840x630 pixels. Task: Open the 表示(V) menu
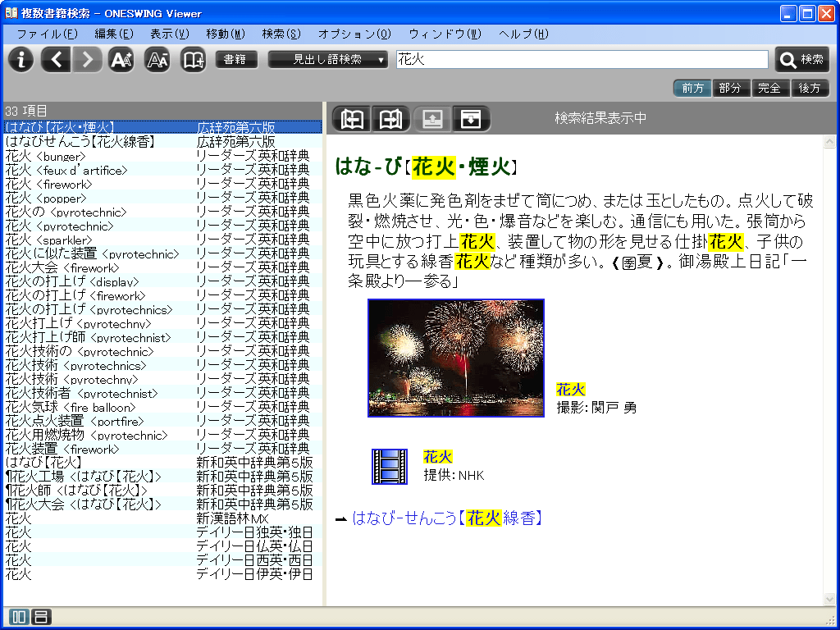click(170, 34)
